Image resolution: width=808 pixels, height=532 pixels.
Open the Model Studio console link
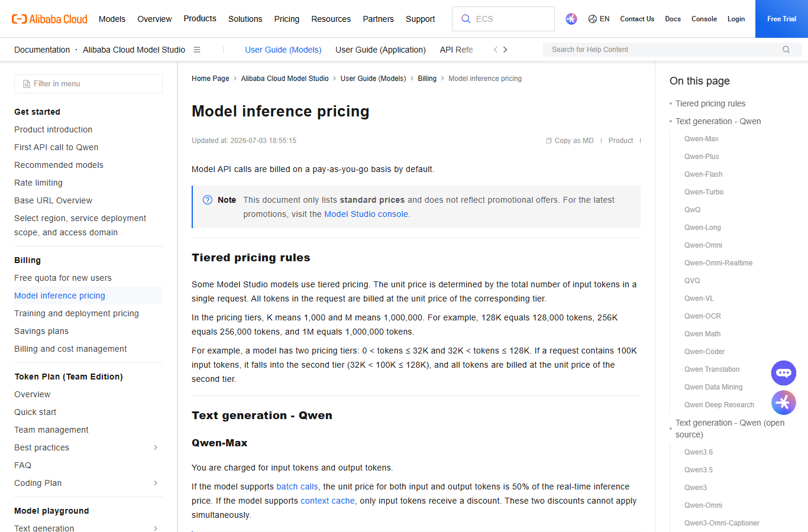coord(366,214)
